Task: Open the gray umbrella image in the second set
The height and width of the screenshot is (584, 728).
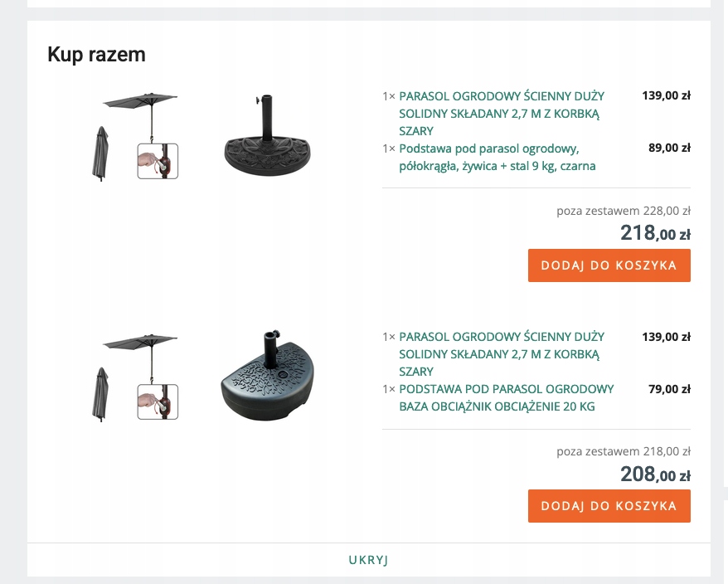Action: (x=135, y=377)
